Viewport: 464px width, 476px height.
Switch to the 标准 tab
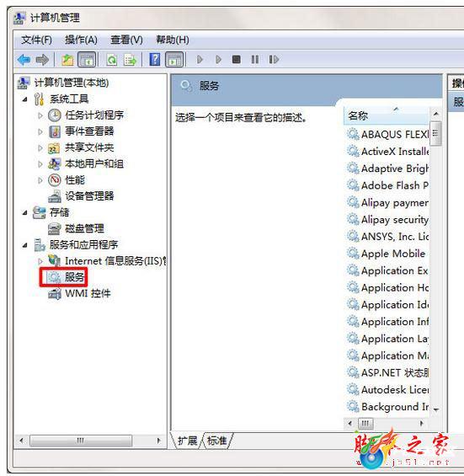coord(216,441)
